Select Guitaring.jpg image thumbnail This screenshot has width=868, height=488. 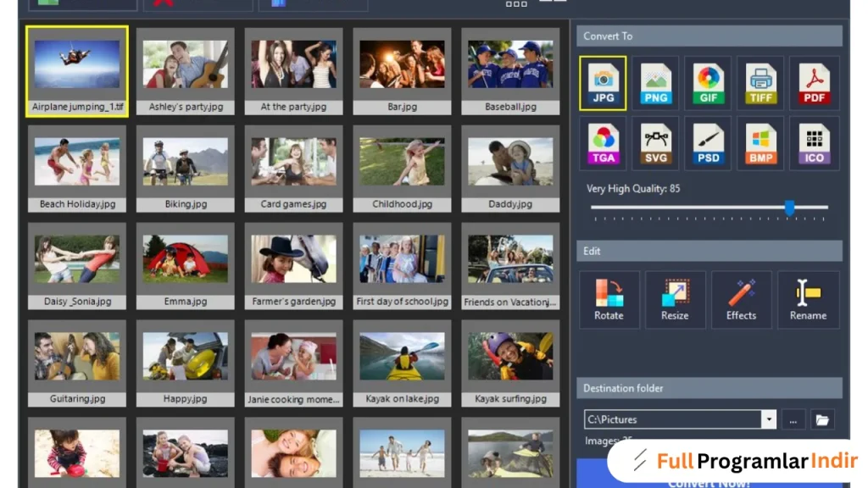(77, 363)
